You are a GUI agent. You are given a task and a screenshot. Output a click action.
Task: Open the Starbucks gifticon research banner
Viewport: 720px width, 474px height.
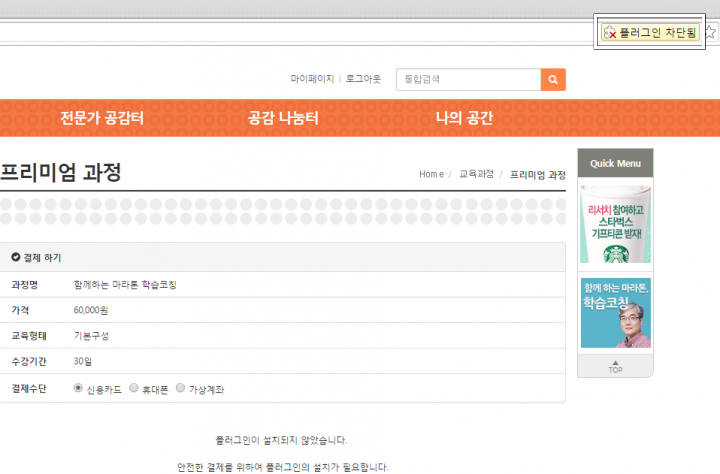pos(615,224)
